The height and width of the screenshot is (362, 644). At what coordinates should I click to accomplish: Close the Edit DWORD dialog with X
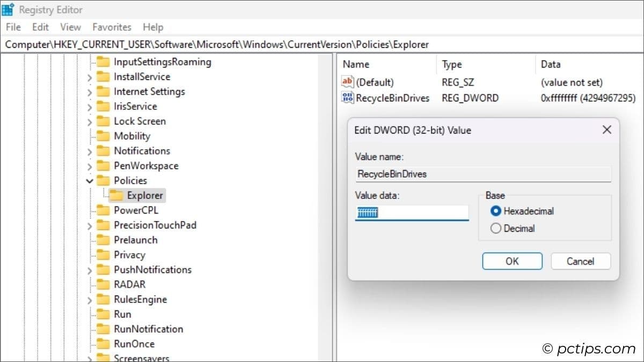(x=606, y=130)
